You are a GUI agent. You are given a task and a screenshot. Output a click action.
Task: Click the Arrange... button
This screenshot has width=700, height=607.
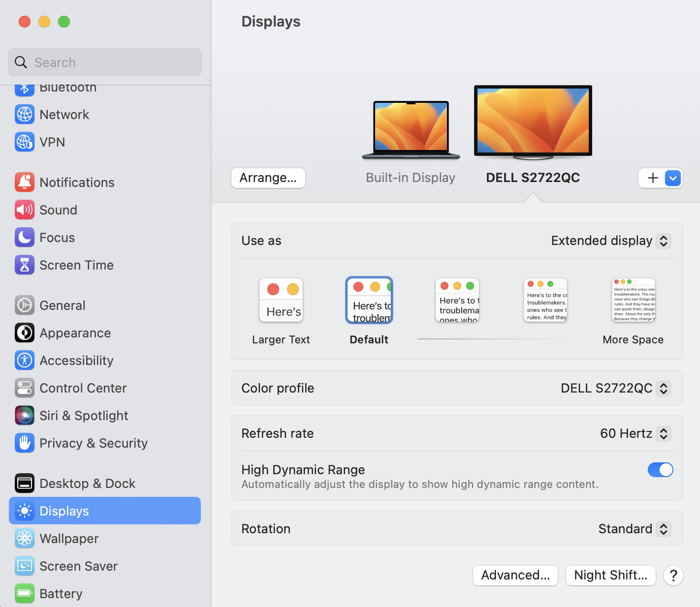click(268, 178)
